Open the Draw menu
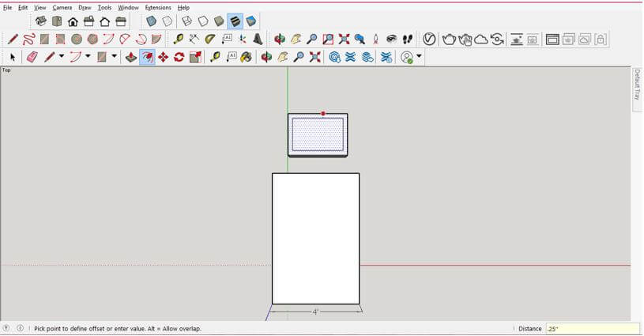 [x=85, y=7]
